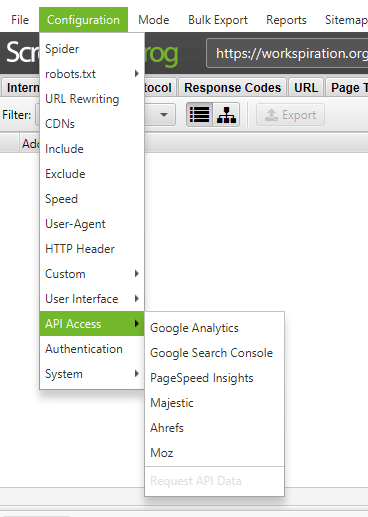Open the File menu

(x=20, y=20)
